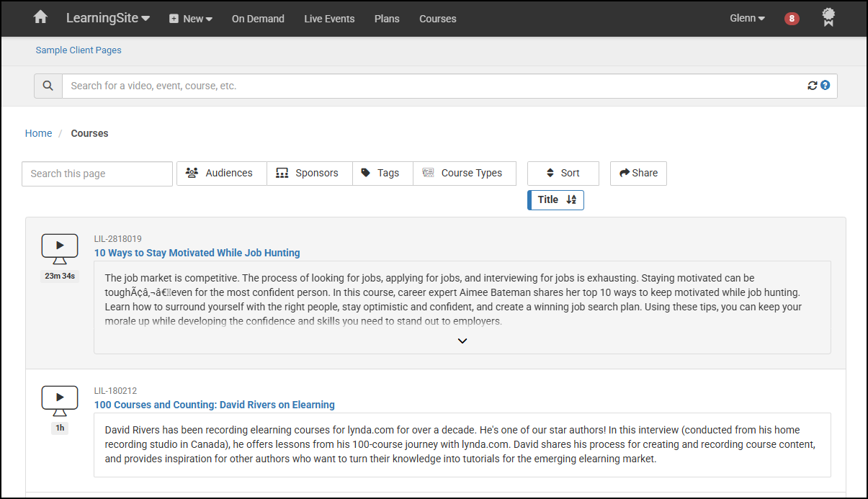Open 100 Courses and Counting course link
Screen dimensions: 868x499
[214, 405]
